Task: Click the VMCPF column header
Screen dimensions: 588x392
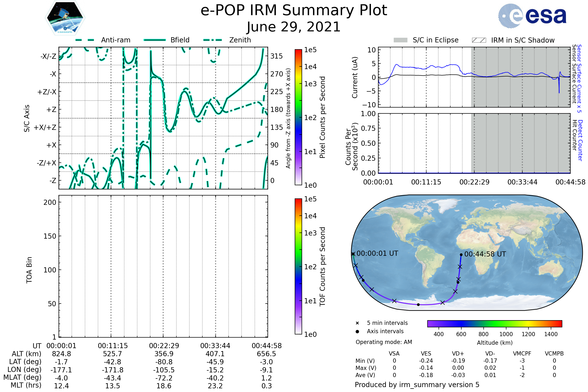Action: pyautogui.click(x=522, y=354)
